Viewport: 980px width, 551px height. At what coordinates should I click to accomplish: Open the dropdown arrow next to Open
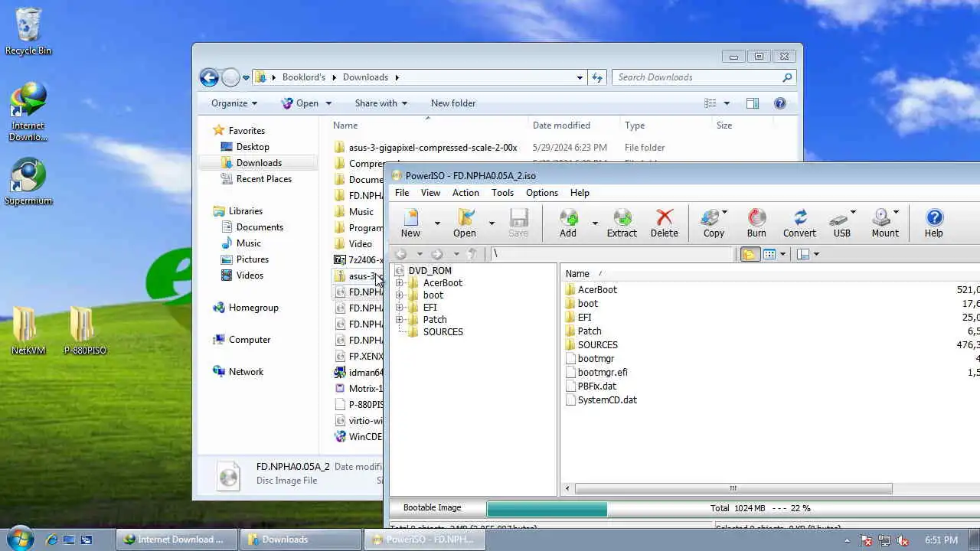coord(492,223)
